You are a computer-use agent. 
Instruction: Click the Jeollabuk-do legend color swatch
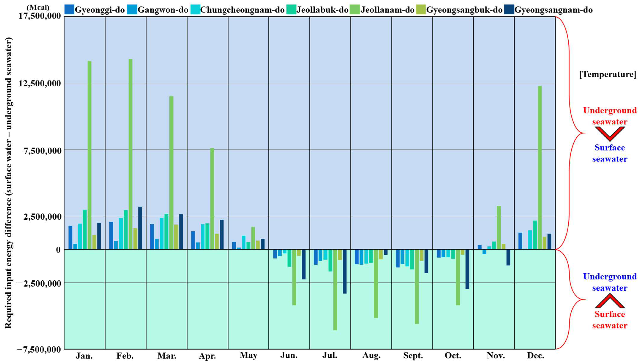(x=291, y=10)
